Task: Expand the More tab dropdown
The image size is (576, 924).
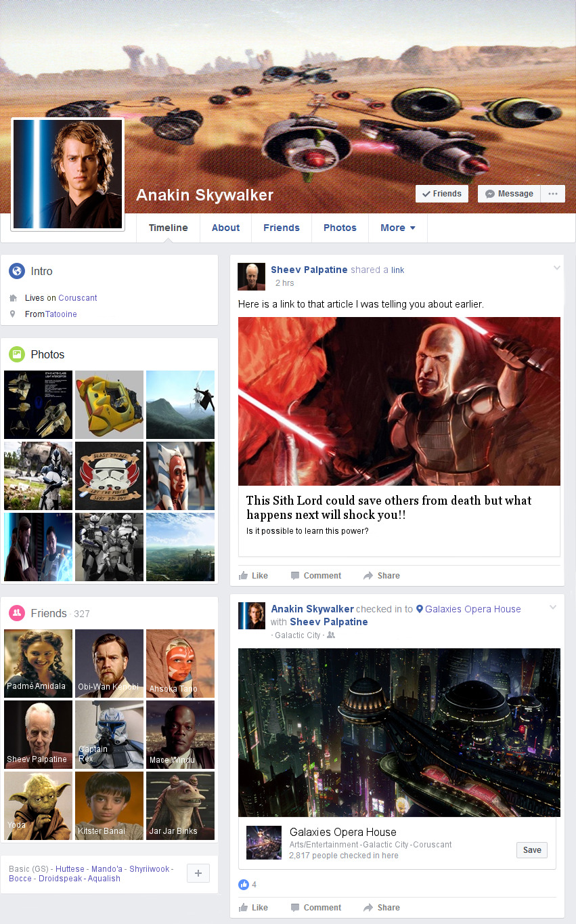Action: tap(398, 228)
